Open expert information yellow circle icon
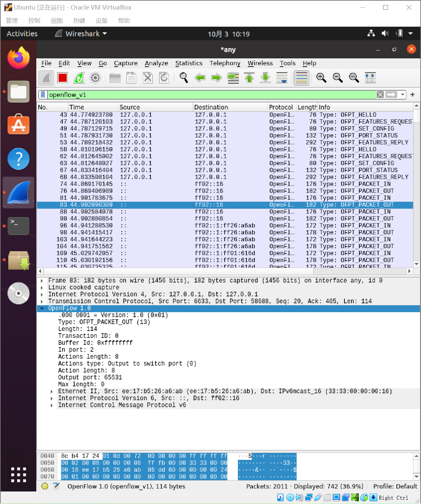Screen dimensions: 421x504 45,486
